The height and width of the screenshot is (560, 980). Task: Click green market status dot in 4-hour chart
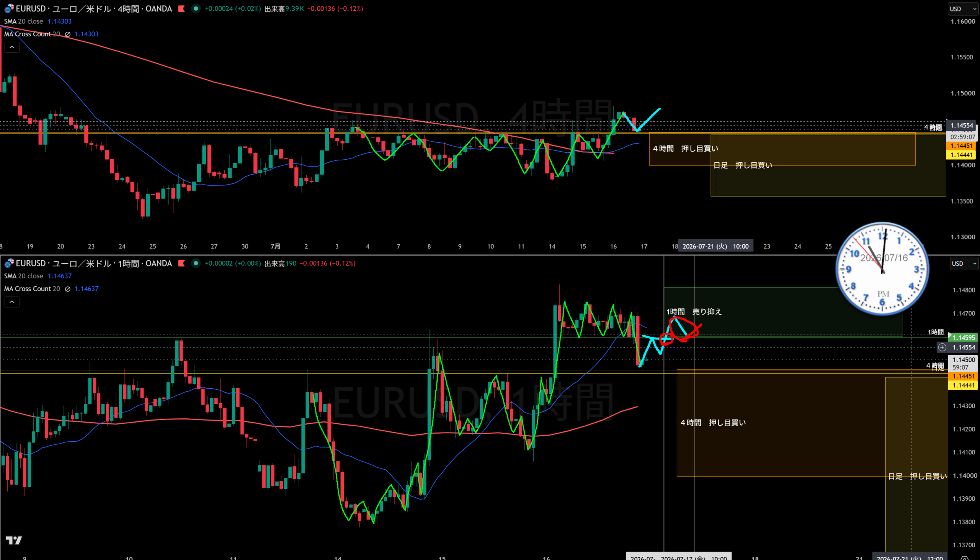pyautogui.click(x=196, y=8)
